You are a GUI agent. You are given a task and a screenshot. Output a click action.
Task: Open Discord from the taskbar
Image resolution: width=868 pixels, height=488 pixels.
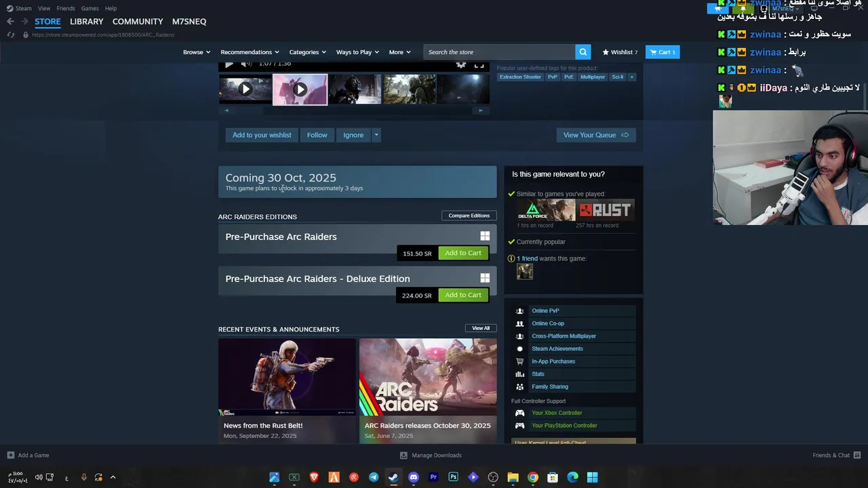click(414, 477)
